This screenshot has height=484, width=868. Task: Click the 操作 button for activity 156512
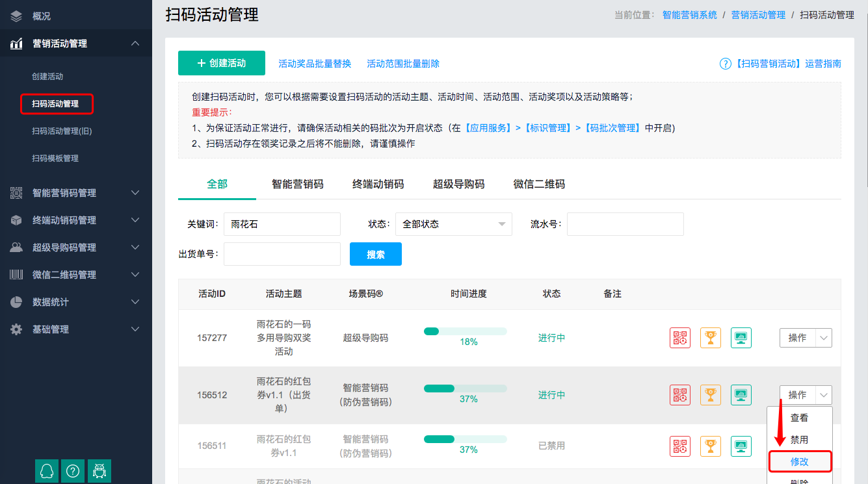797,395
